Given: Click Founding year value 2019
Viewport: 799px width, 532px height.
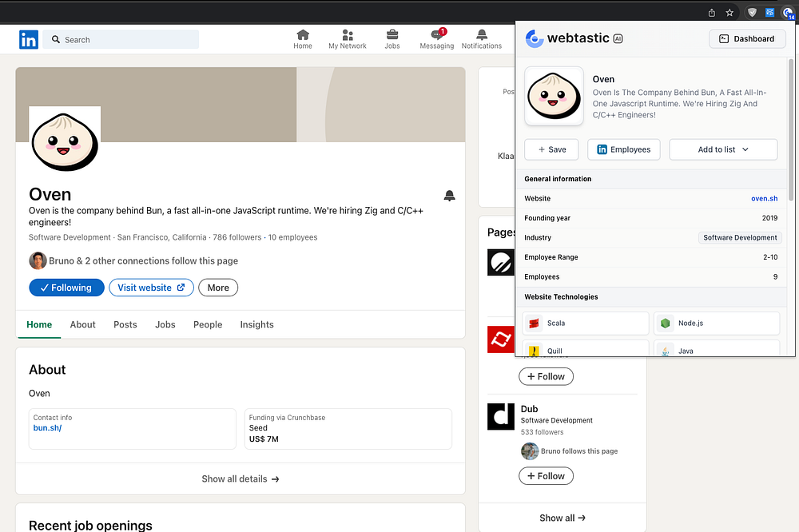Looking at the screenshot, I should pos(769,218).
